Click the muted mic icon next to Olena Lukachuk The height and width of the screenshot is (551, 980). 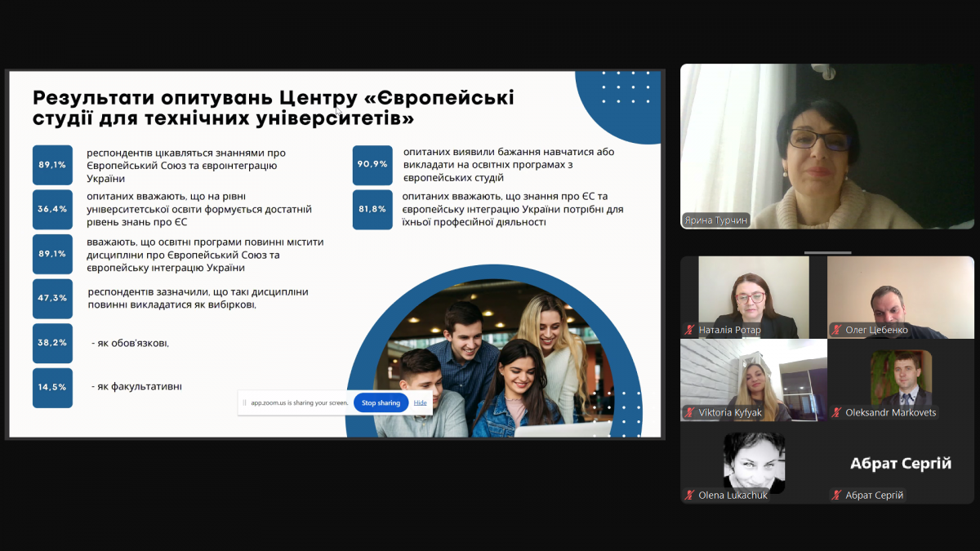688,495
